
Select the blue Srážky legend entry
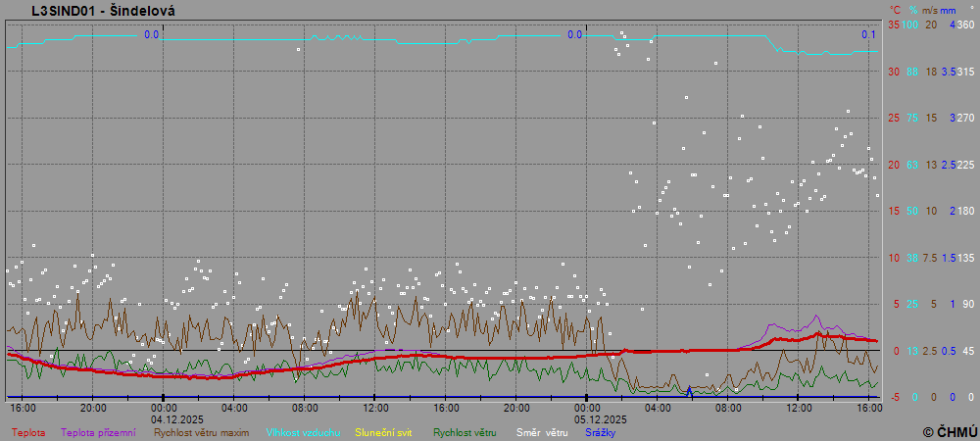tap(601, 432)
